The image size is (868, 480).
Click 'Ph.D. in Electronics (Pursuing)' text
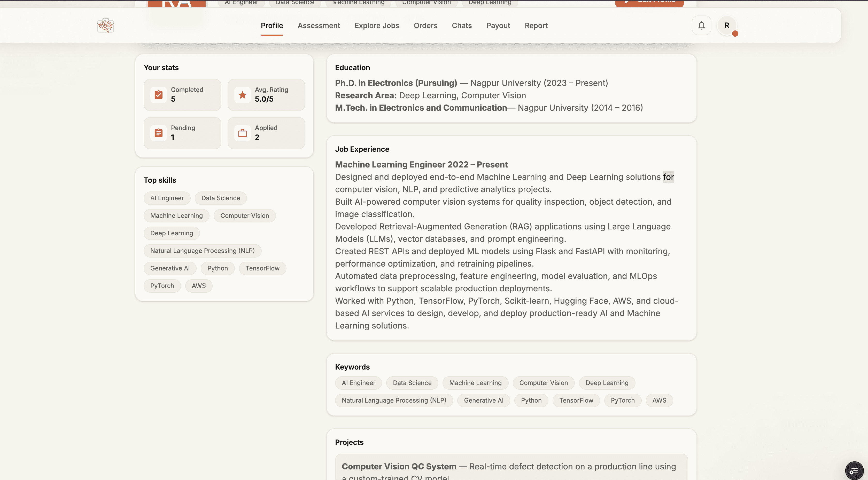[396, 83]
